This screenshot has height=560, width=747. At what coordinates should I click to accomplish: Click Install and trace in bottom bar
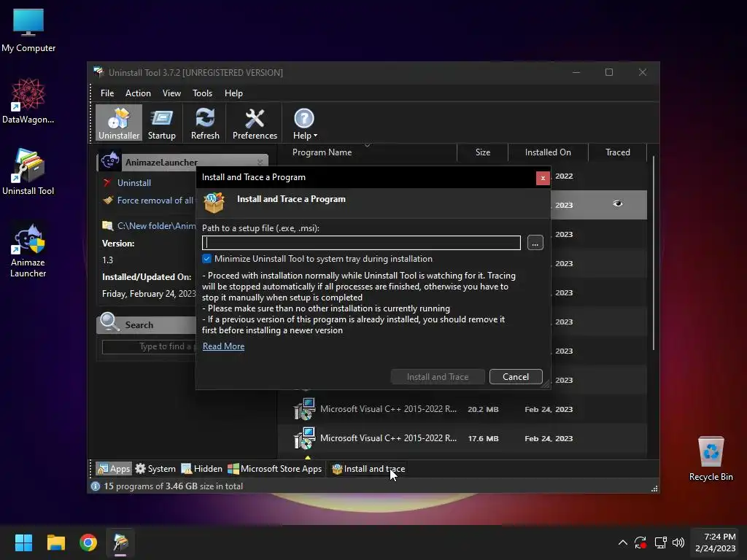[x=368, y=469]
